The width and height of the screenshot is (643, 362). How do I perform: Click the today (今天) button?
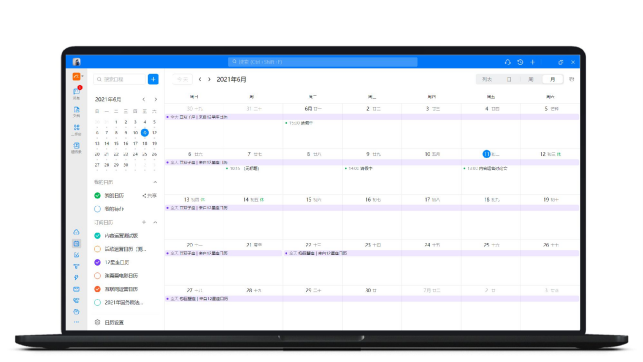(182, 79)
